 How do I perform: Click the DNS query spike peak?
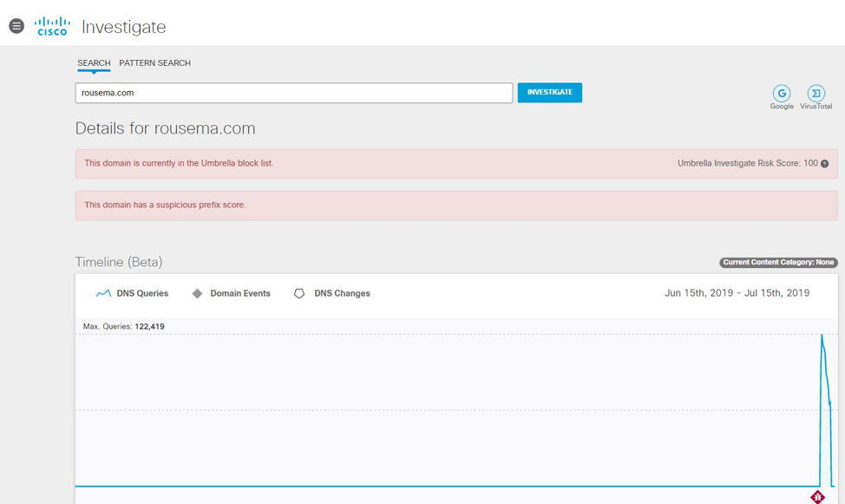click(822, 336)
